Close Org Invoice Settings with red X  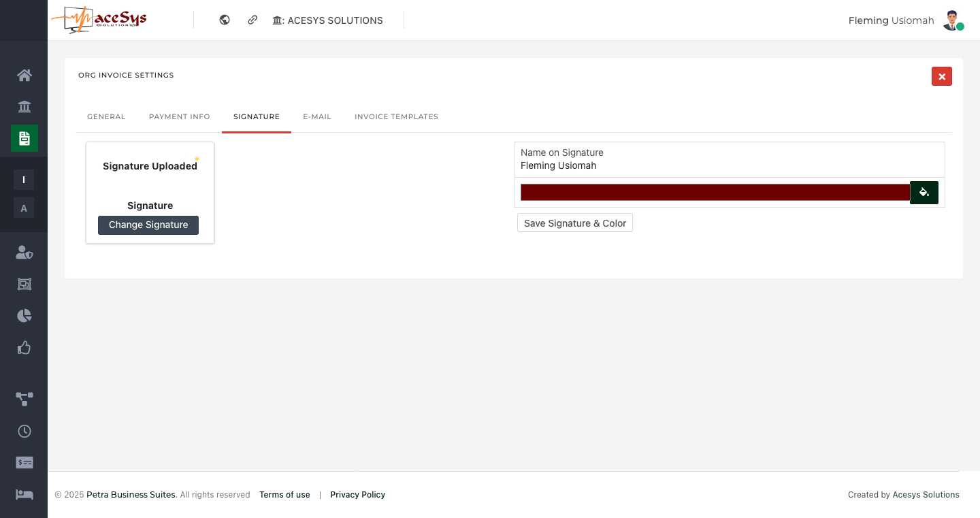941,77
